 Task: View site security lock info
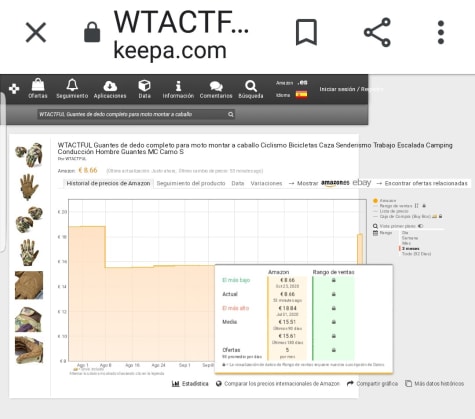[92, 32]
